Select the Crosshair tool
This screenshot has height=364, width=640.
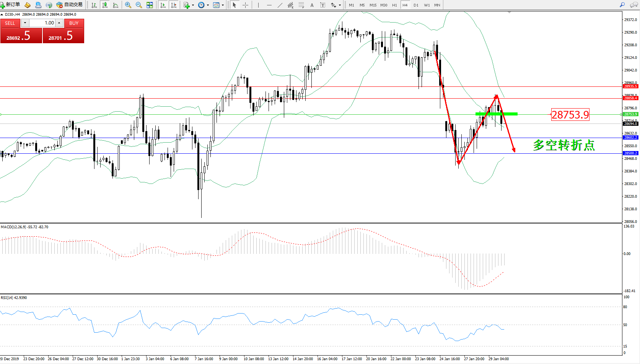pos(245,5)
